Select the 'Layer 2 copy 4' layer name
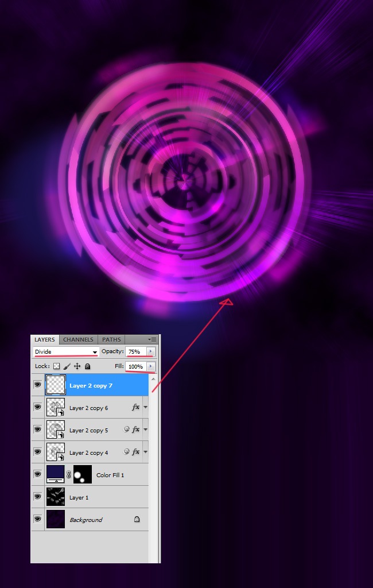 (88, 452)
